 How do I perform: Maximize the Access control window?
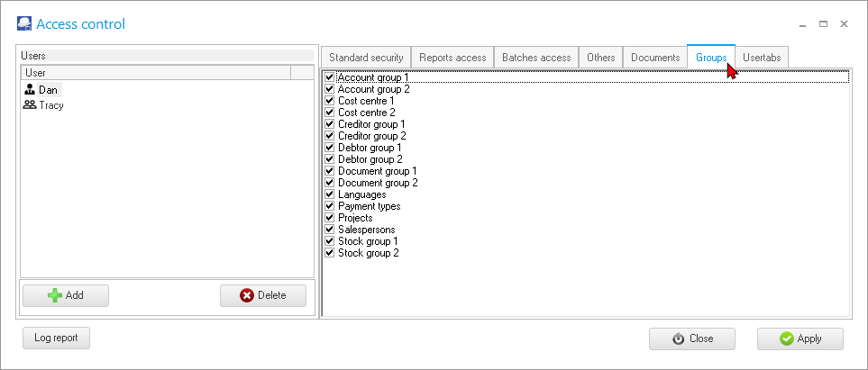pyautogui.click(x=823, y=24)
